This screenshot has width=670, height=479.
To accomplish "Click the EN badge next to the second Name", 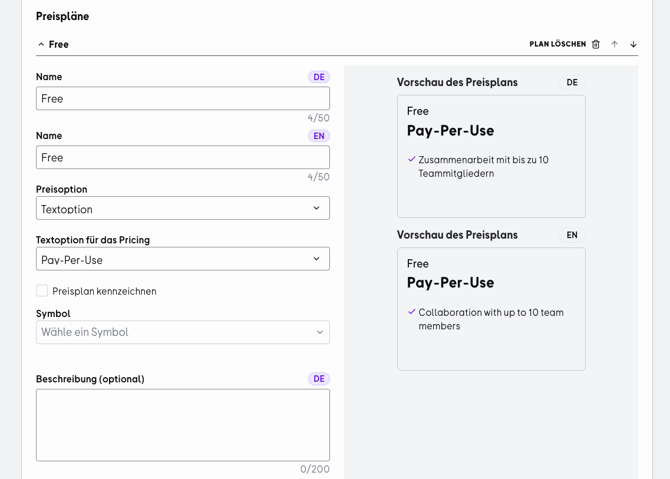I will pos(319,136).
